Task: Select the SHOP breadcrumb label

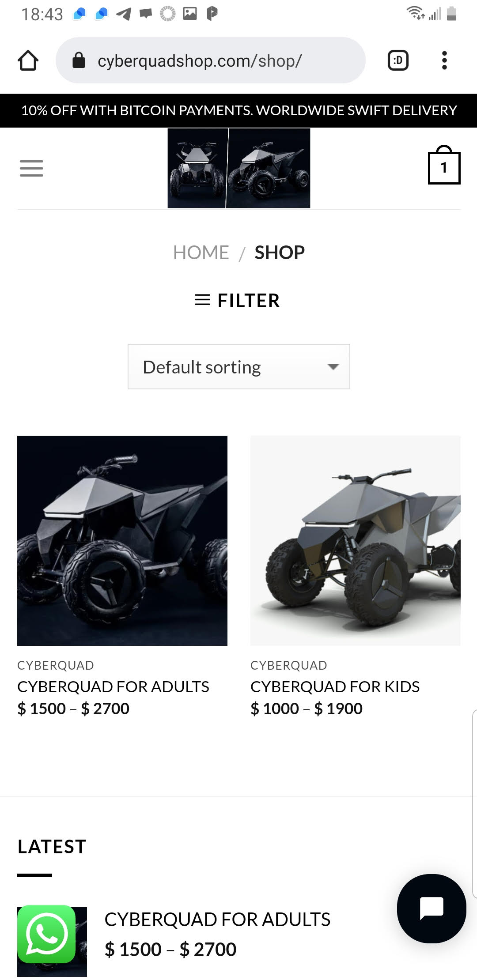Action: click(280, 253)
